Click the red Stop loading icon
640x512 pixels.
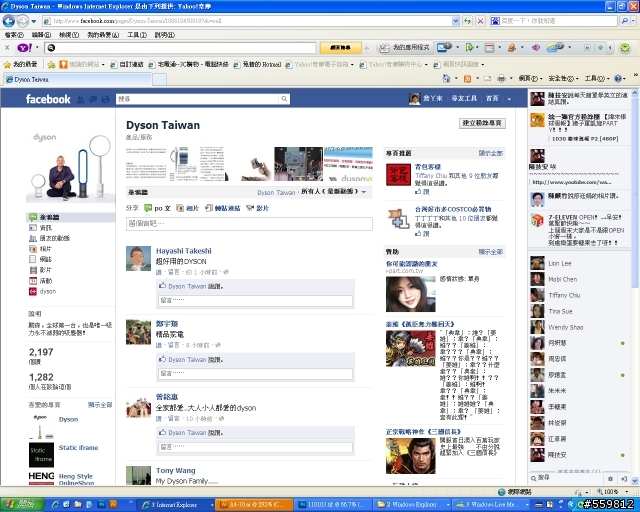(481, 21)
